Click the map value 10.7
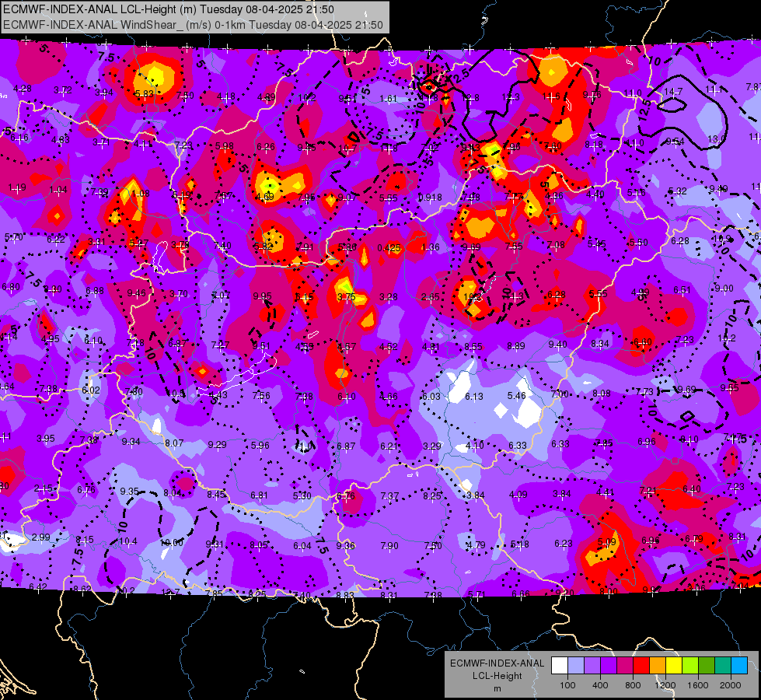 point(347,148)
